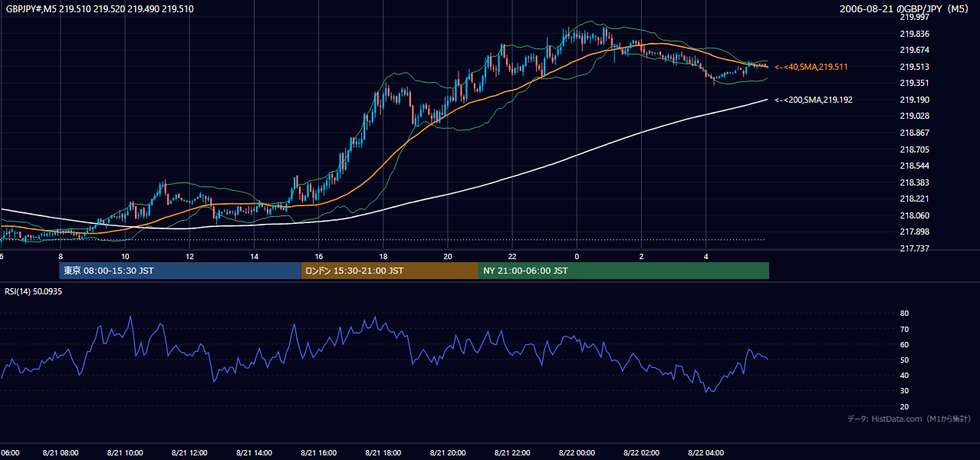Click hour tick 10 under price chart
Screen dimensions: 980x460
[125, 257]
